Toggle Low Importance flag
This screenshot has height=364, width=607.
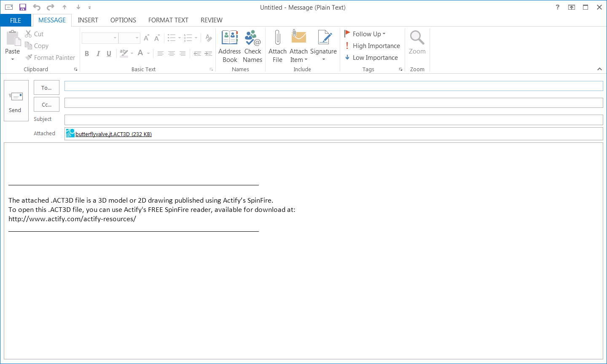pos(371,58)
